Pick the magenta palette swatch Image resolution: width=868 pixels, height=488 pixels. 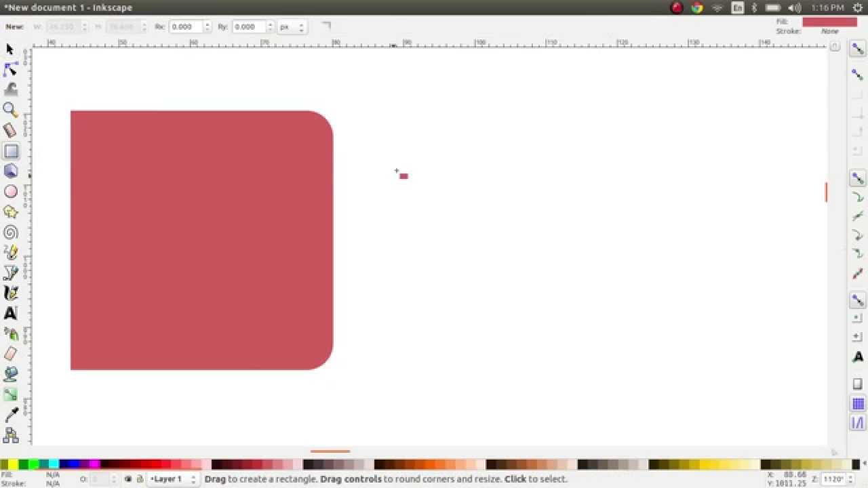95,464
